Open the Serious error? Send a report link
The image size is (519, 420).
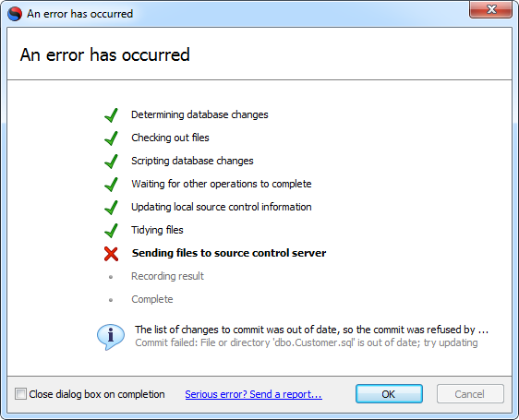click(254, 394)
